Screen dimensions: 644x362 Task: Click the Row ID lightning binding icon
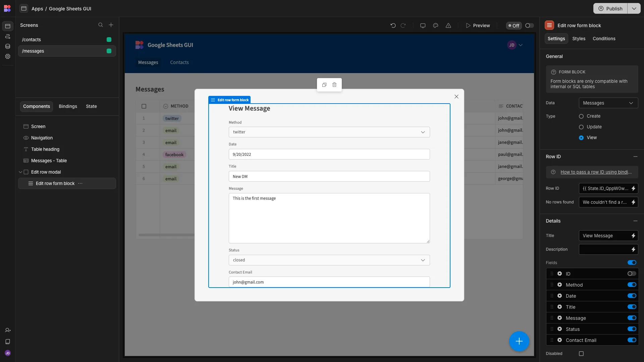pos(633,188)
